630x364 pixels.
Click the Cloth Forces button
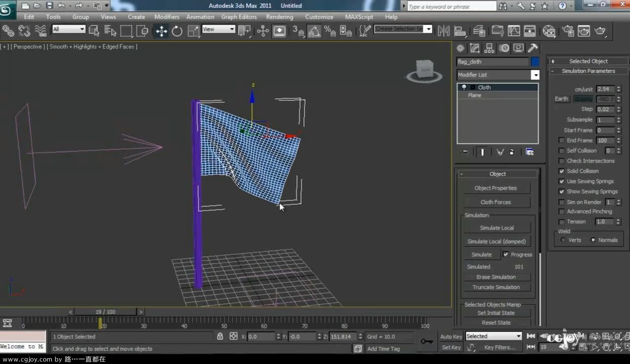click(x=496, y=202)
